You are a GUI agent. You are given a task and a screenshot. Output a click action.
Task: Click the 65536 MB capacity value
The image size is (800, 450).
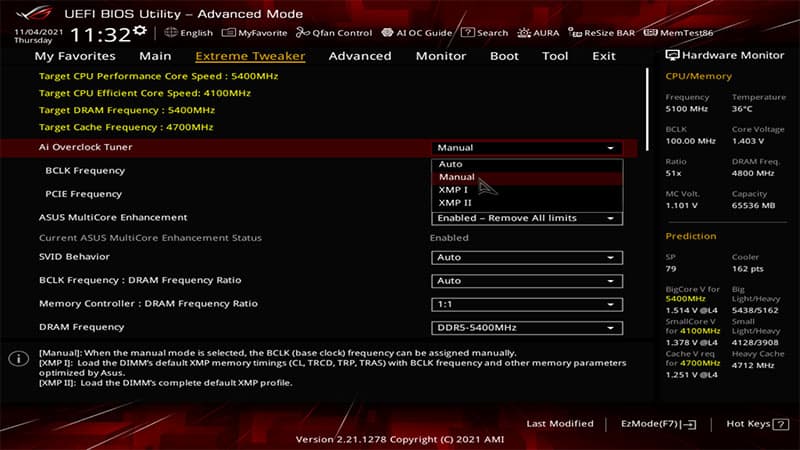click(753, 205)
